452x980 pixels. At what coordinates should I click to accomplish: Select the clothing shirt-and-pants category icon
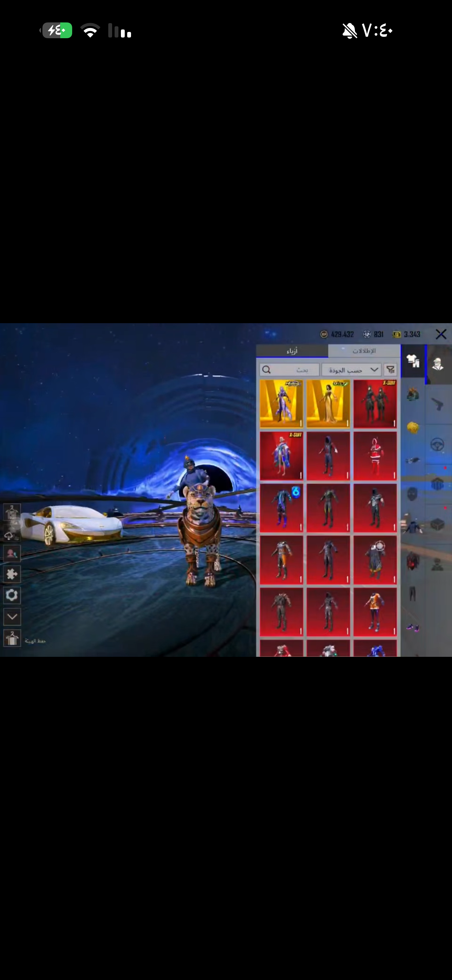pyautogui.click(x=413, y=361)
